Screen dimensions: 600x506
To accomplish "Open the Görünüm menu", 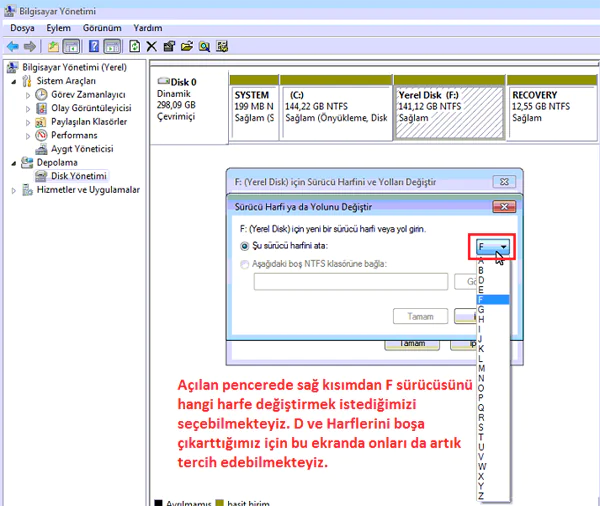I will click(102, 28).
